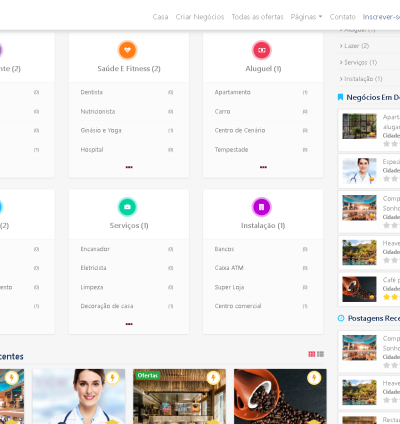Show more Aluguel subcategories dots
Screen dimensions: 400x424
263,167
